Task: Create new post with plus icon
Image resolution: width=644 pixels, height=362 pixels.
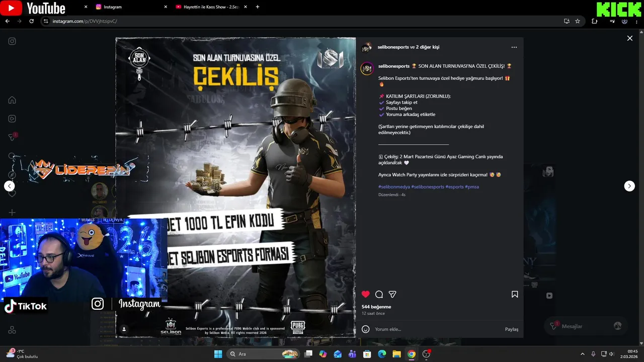Action: coord(12,213)
